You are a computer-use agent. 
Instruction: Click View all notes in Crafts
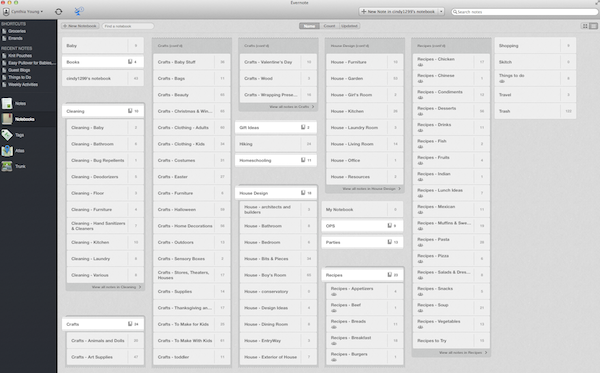[x=292, y=107]
